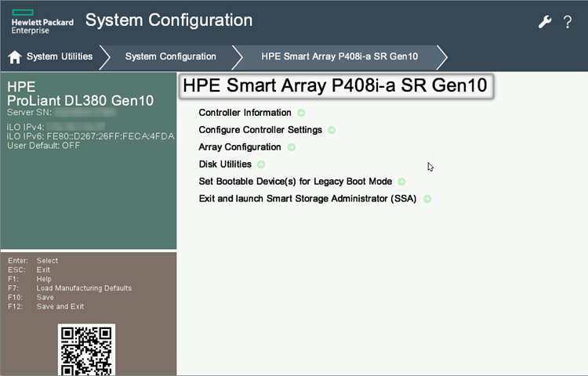Click System Configuration page title
This screenshot has height=376, width=588.
[169, 20]
